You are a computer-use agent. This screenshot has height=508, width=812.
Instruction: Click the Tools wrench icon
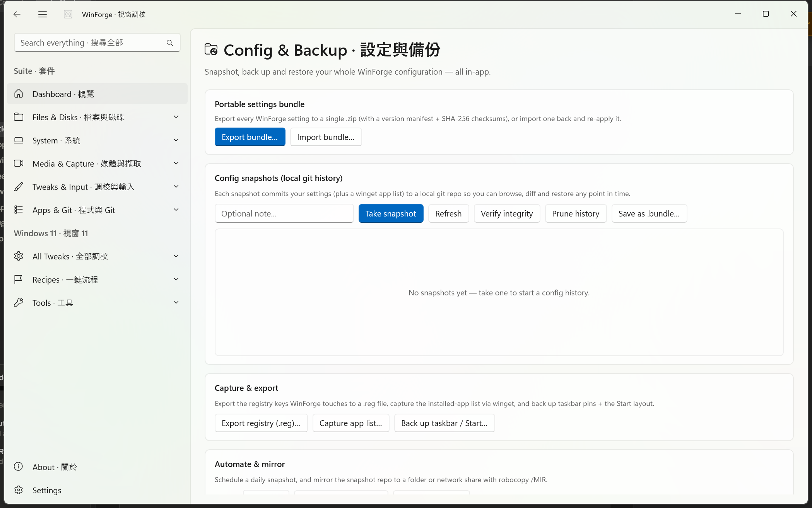[19, 303]
